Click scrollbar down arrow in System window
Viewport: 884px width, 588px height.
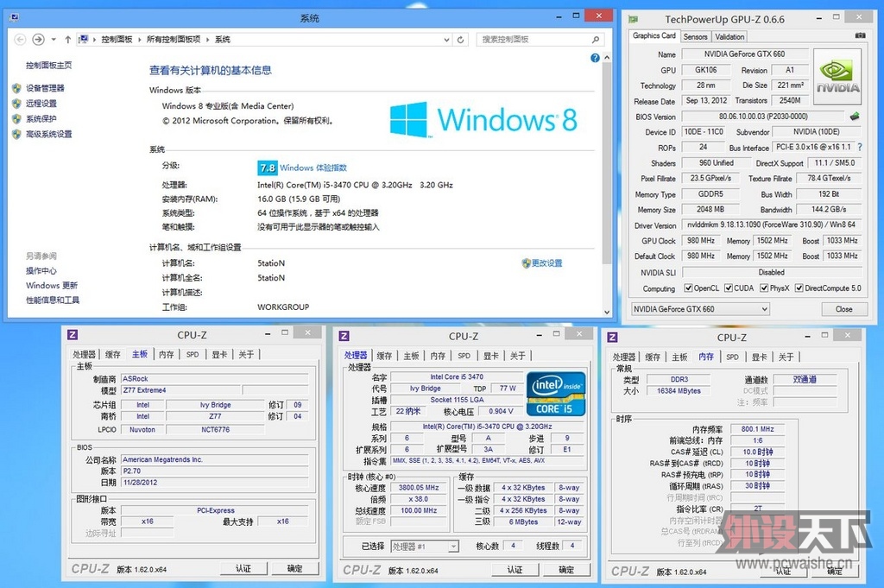click(607, 312)
